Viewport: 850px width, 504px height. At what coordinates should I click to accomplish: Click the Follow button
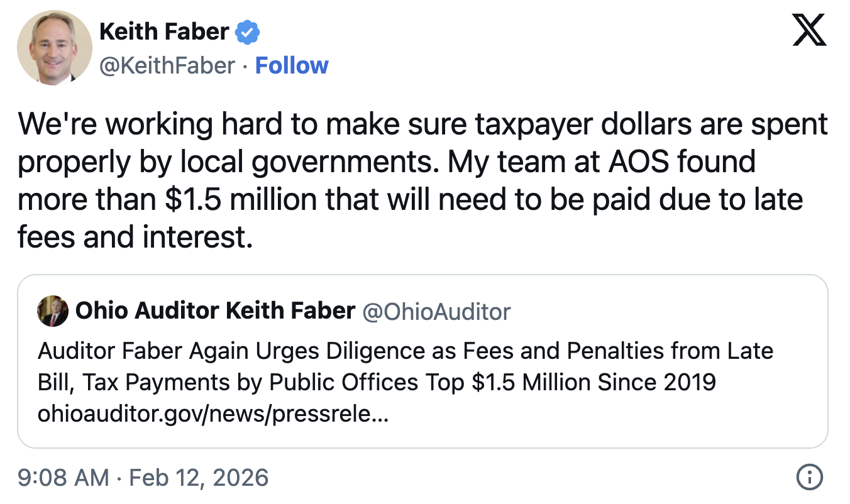[x=292, y=65]
